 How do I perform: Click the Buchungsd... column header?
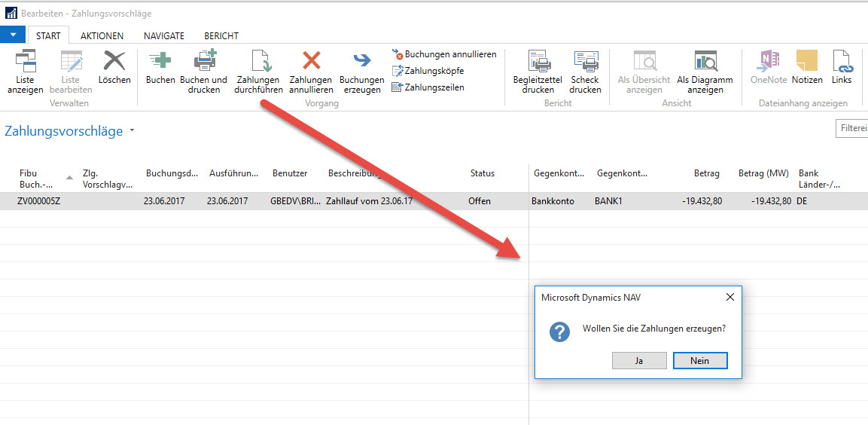pos(172,173)
